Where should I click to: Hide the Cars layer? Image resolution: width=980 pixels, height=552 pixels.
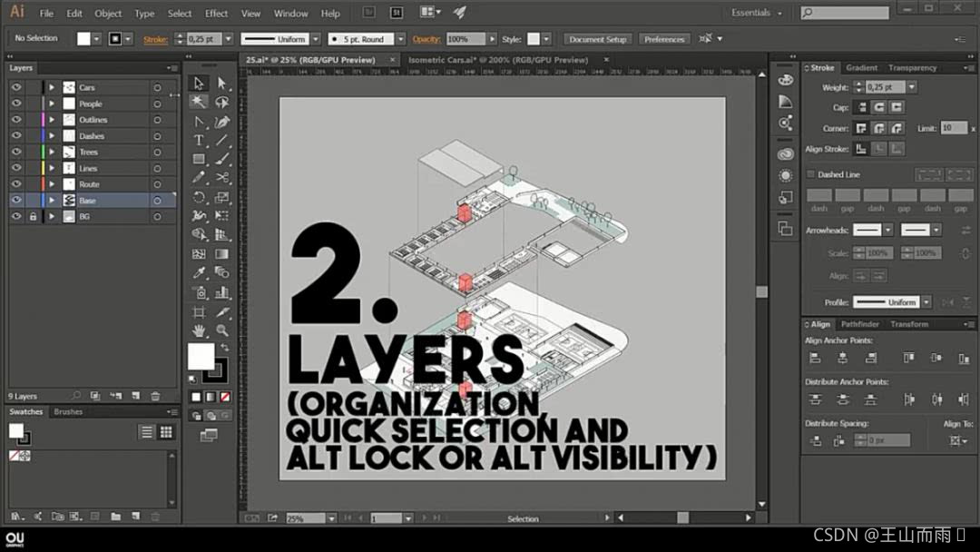click(16, 87)
